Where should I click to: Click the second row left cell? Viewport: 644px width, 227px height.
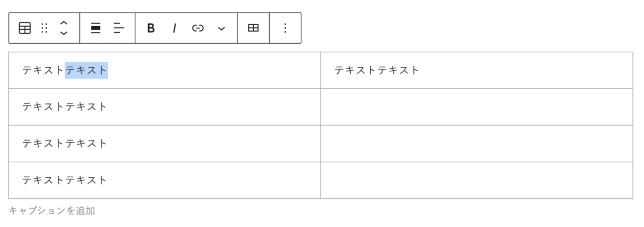(x=165, y=107)
